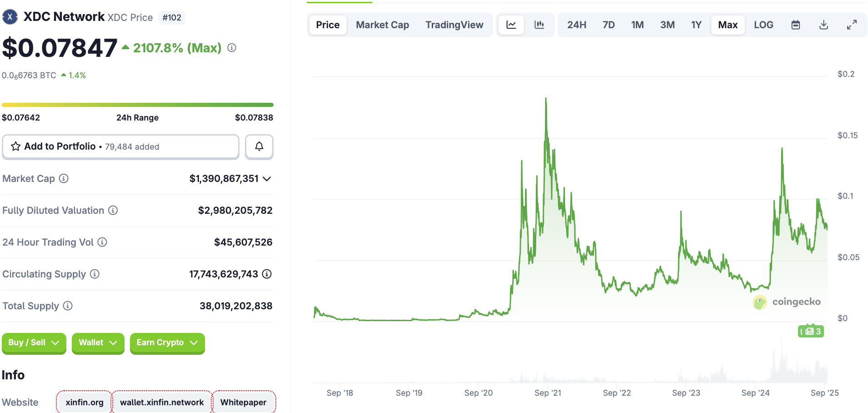This screenshot has width=868, height=413.
Task: Click the XDC Network coin logo
Action: (x=10, y=17)
